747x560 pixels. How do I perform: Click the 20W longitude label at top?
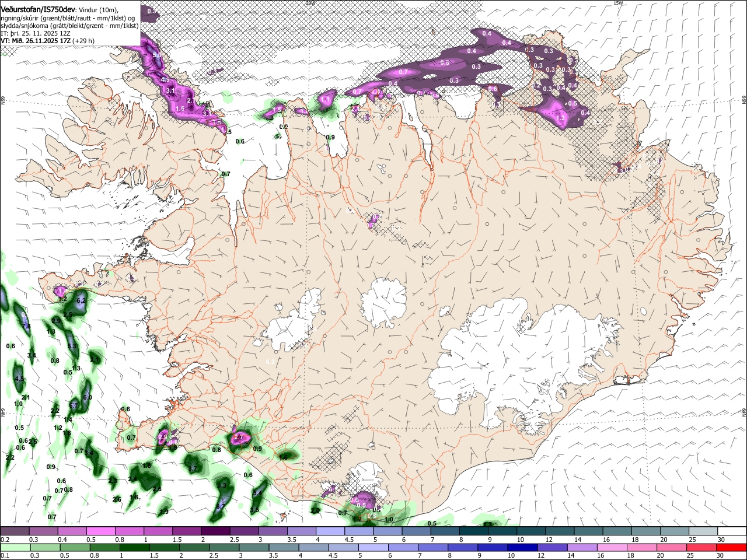click(x=310, y=3)
